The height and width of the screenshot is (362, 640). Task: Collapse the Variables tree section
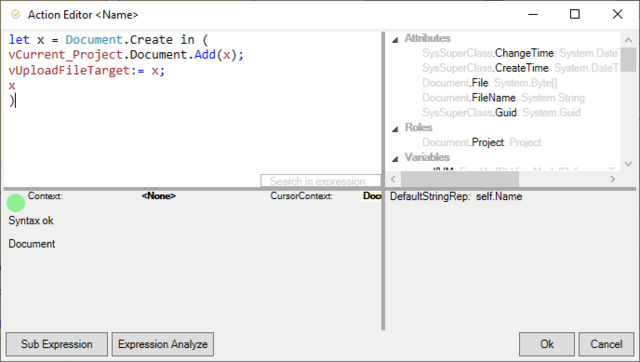pos(395,159)
